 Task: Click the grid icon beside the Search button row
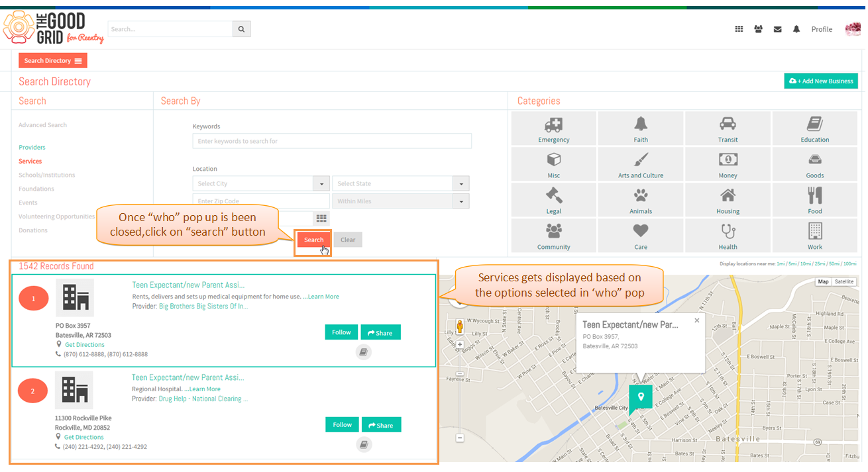tap(321, 218)
